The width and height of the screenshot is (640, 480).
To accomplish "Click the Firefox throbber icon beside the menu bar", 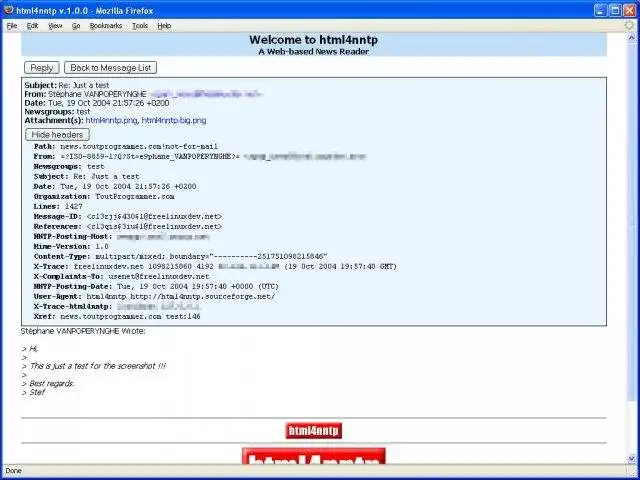I will pos(629,25).
